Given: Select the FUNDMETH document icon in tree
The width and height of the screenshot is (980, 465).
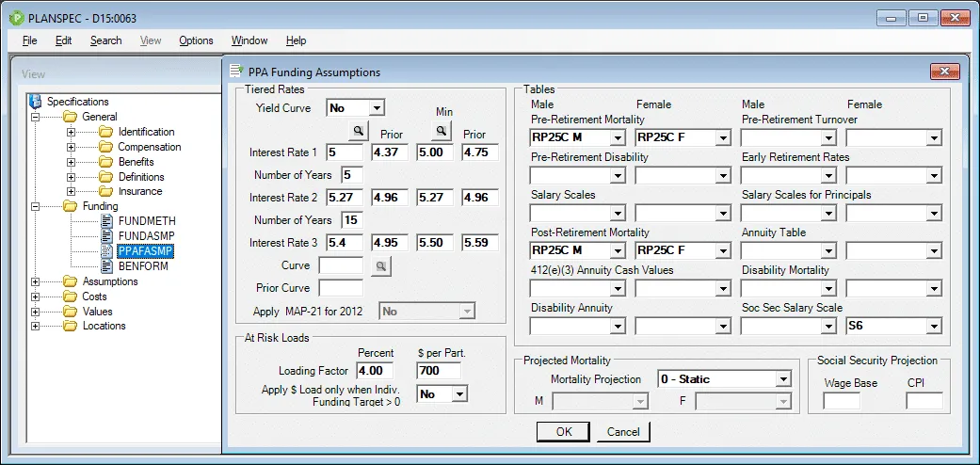Looking at the screenshot, I should 106,221.
